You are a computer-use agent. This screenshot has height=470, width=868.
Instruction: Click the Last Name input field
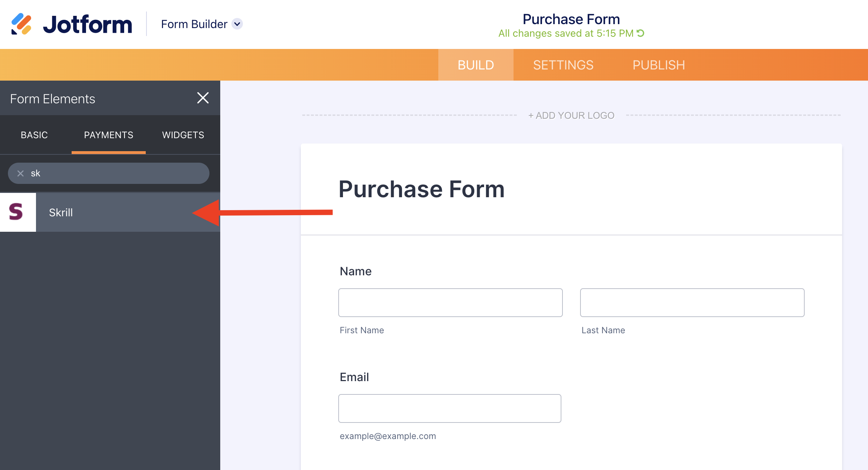[x=692, y=303]
